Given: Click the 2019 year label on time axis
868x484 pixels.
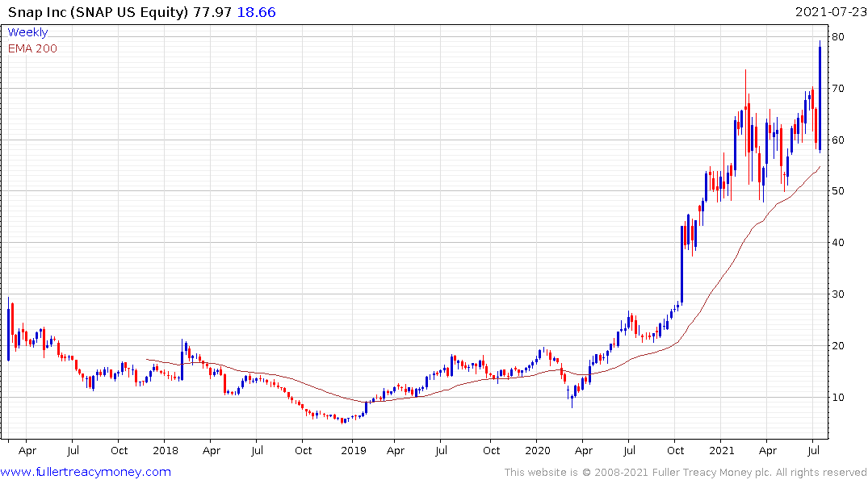Looking at the screenshot, I should click(353, 450).
